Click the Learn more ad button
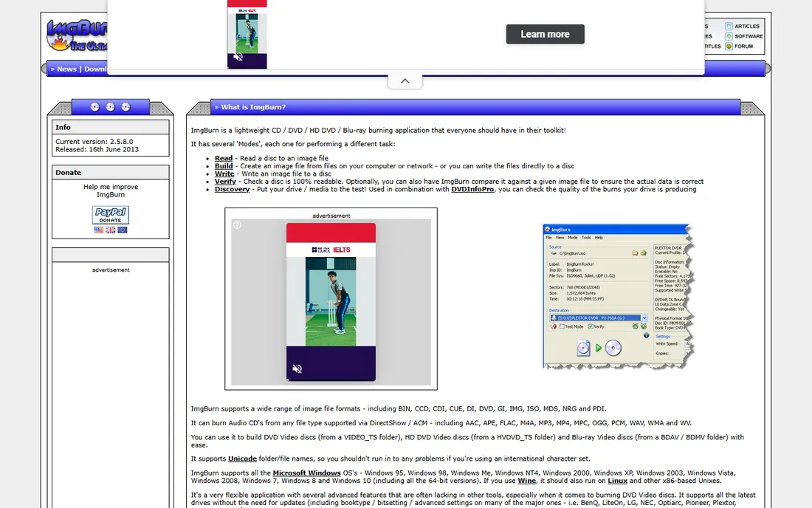The image size is (812, 508). coord(545,34)
